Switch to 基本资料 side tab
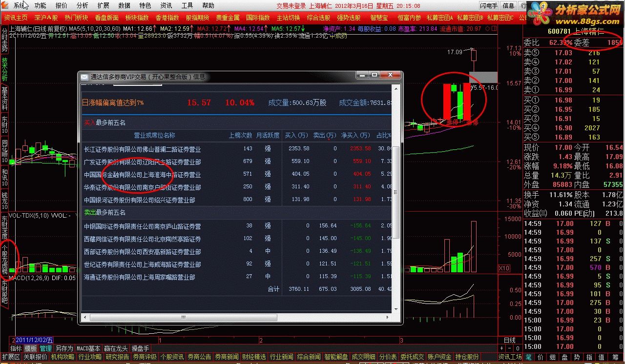This screenshot has height=364, width=625. point(4,99)
